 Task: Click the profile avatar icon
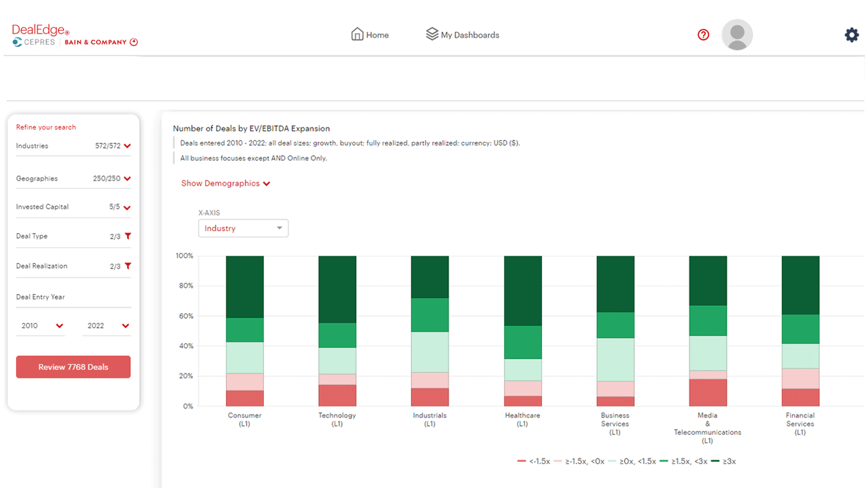point(737,35)
